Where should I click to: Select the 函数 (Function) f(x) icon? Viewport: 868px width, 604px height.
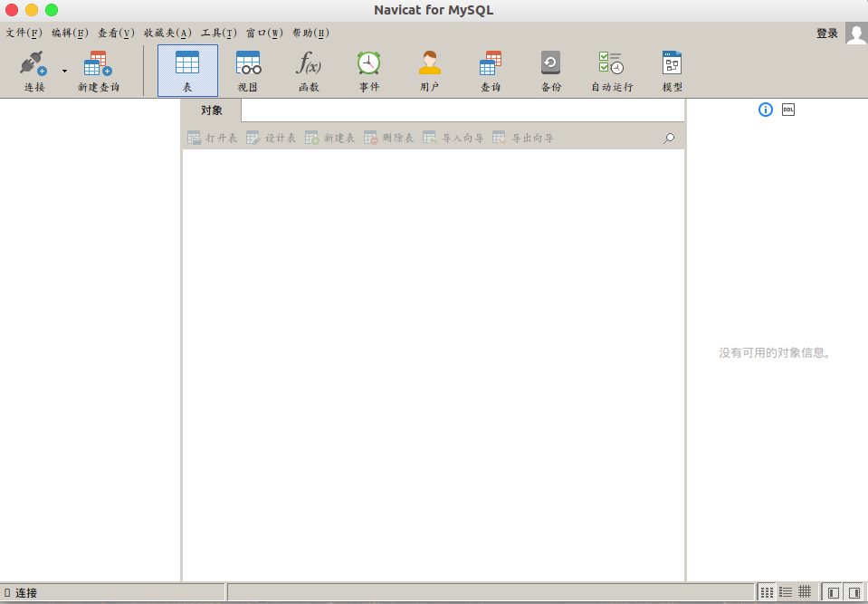point(309,62)
